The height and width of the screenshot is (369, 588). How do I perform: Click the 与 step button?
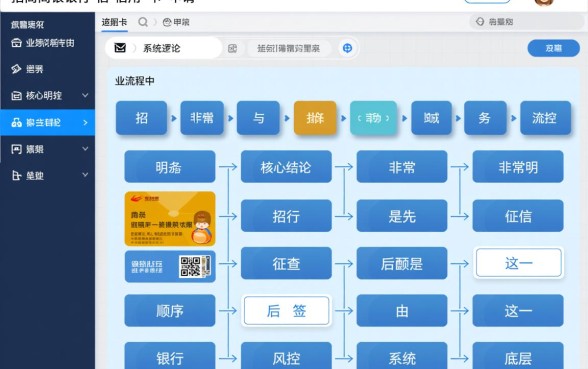click(258, 118)
